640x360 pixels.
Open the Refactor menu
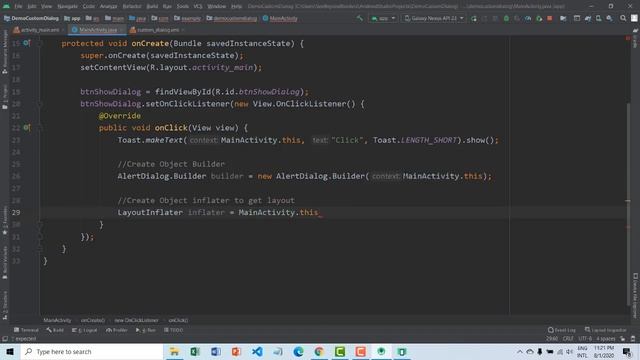pos(132,6)
